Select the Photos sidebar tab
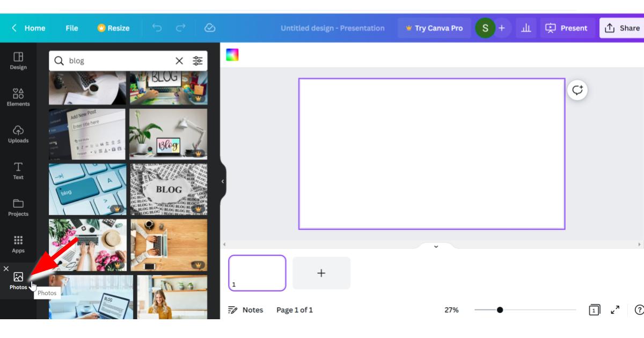 coord(18,281)
